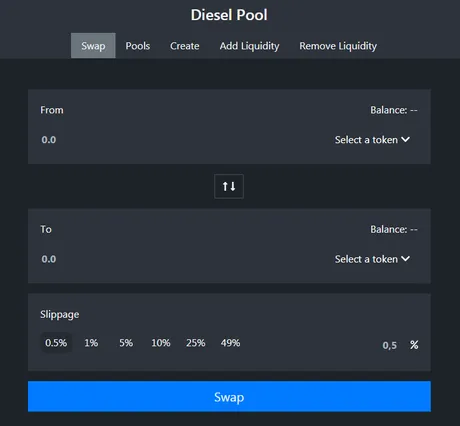
Task: Select 0.5% slippage option
Action: point(56,343)
